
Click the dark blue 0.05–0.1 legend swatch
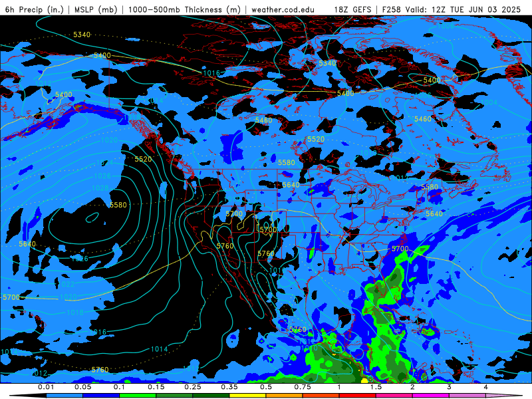tap(101, 396)
